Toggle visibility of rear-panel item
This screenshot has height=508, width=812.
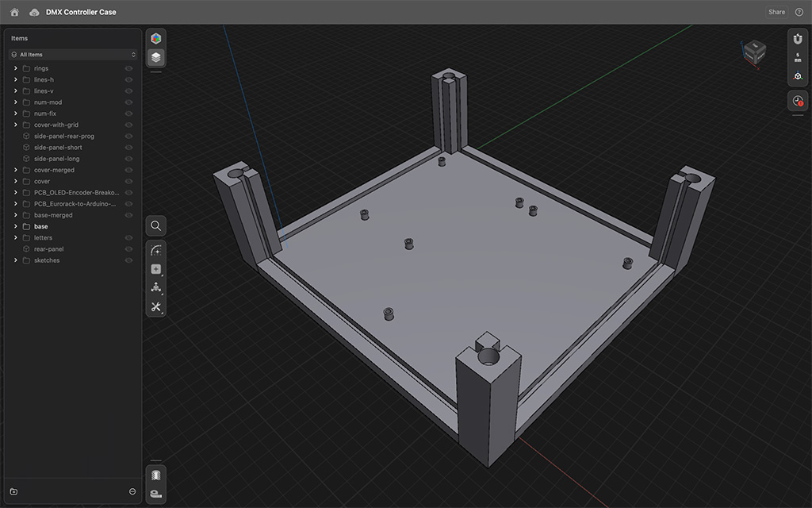(x=128, y=249)
